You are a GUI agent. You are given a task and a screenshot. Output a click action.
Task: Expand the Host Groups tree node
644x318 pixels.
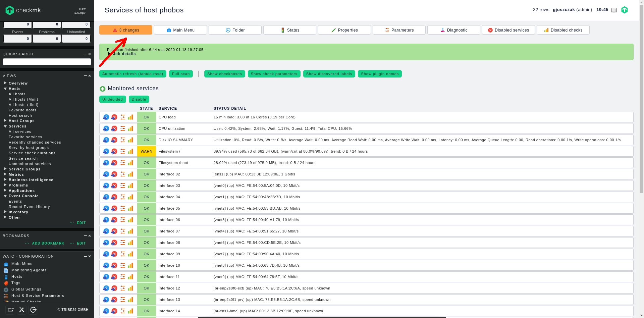(x=5, y=121)
